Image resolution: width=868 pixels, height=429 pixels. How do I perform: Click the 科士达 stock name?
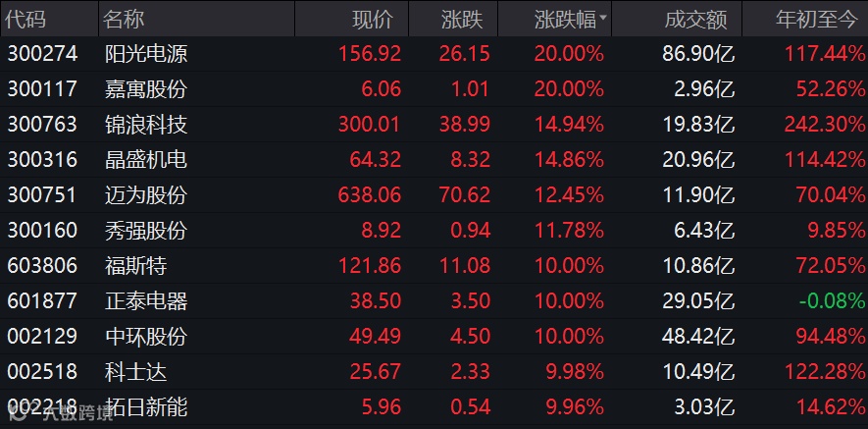pos(135,371)
